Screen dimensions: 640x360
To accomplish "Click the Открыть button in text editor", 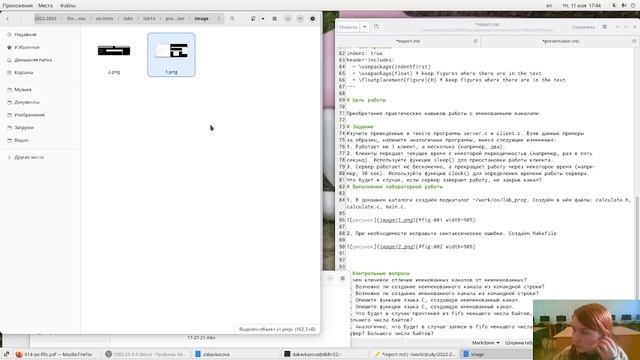I will (348, 27).
